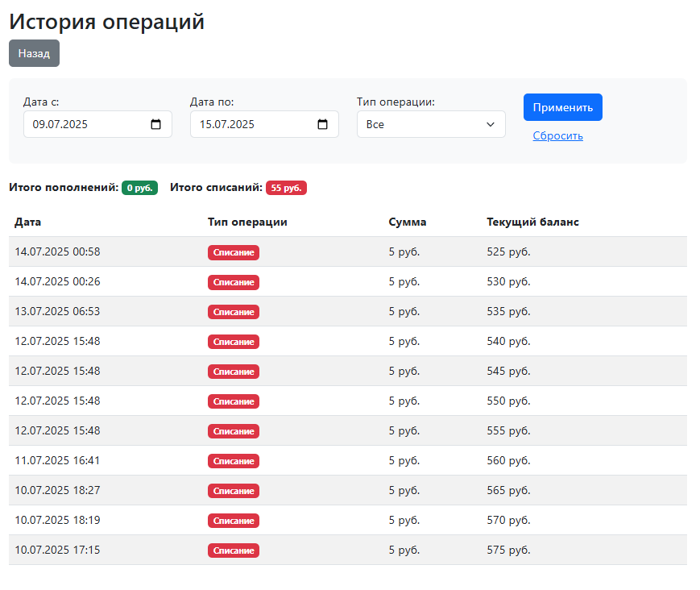Click the green '0 руб.' total badge
Screen dimensions: 700x590
139,188
